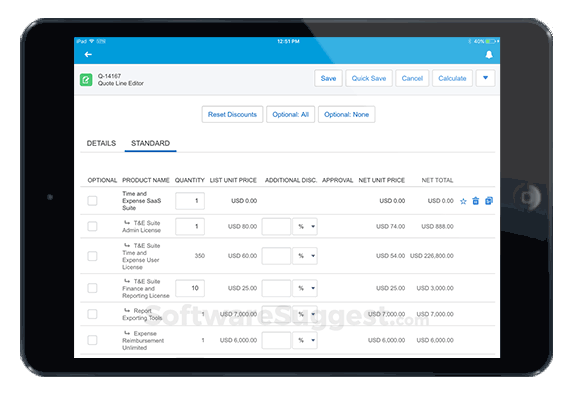Check optional box for Report Exporting Tools

(92, 314)
